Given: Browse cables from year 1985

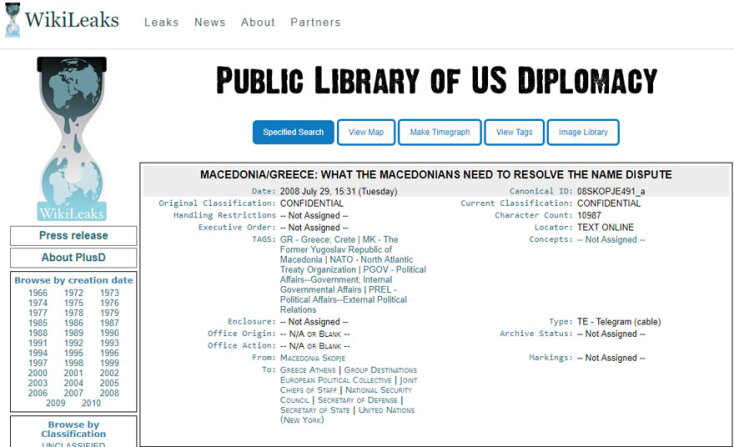Looking at the screenshot, I should tap(38, 323).
